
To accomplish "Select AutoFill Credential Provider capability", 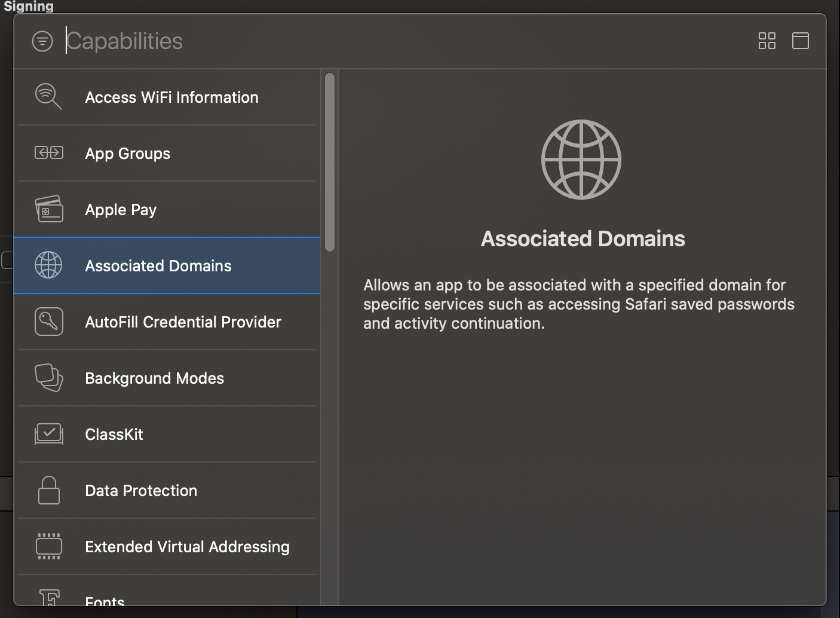I will click(167, 322).
